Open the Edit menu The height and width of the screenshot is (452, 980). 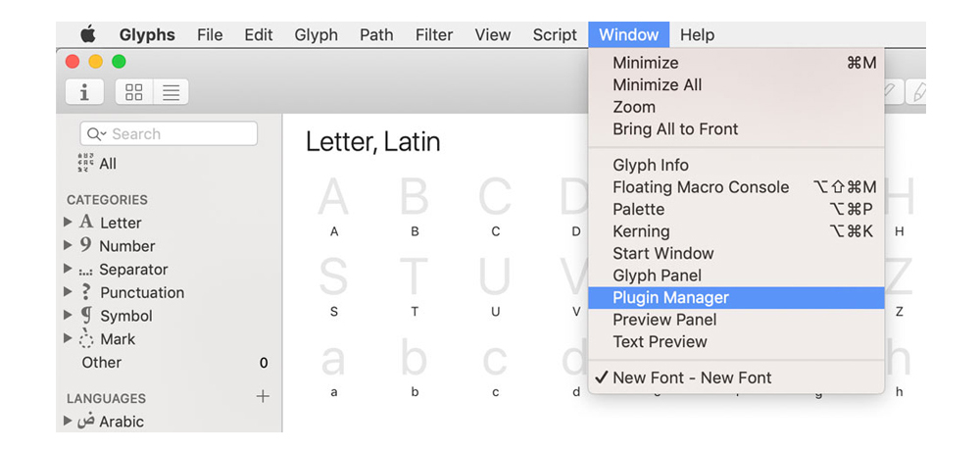coord(258,35)
